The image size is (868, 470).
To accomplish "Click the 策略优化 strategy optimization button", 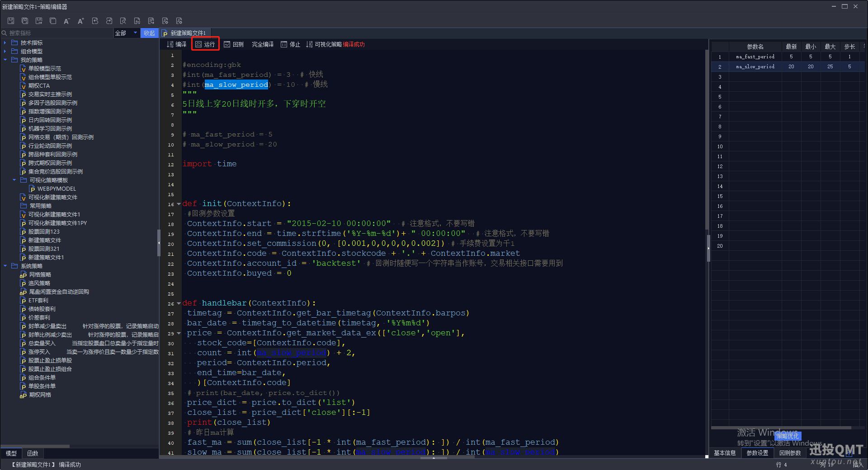I will [788, 436].
